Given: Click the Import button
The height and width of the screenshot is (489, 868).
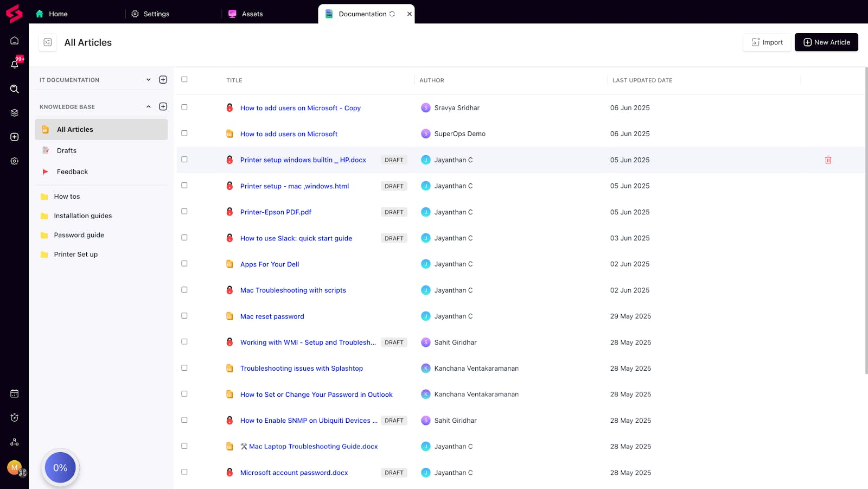Looking at the screenshot, I should [767, 42].
